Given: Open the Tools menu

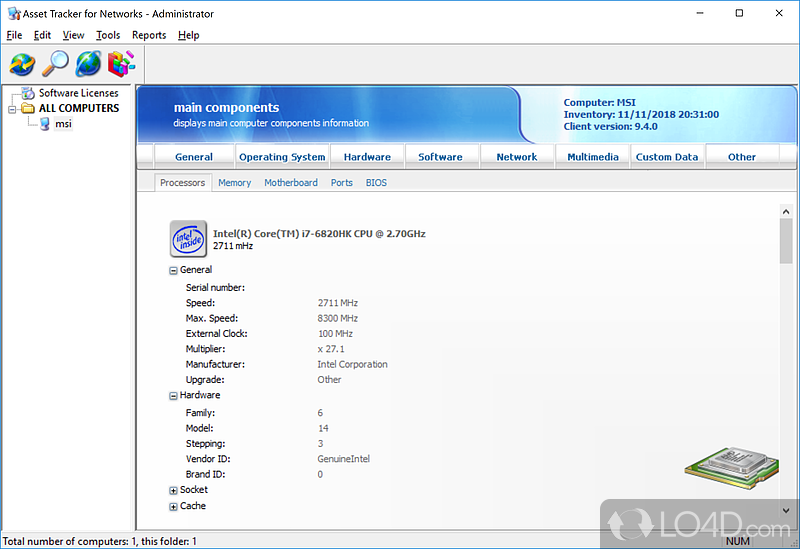Looking at the screenshot, I should pos(108,35).
